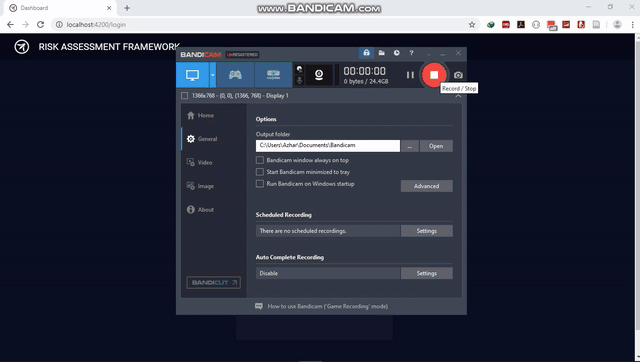Open scheduled recording clock icon
This screenshot has height=362, width=640.
click(x=397, y=53)
